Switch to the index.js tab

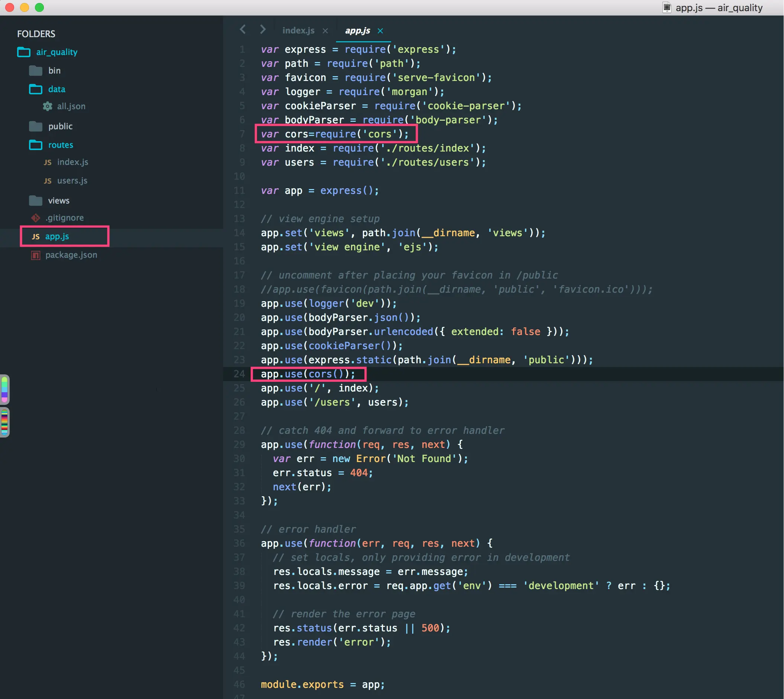pos(298,30)
